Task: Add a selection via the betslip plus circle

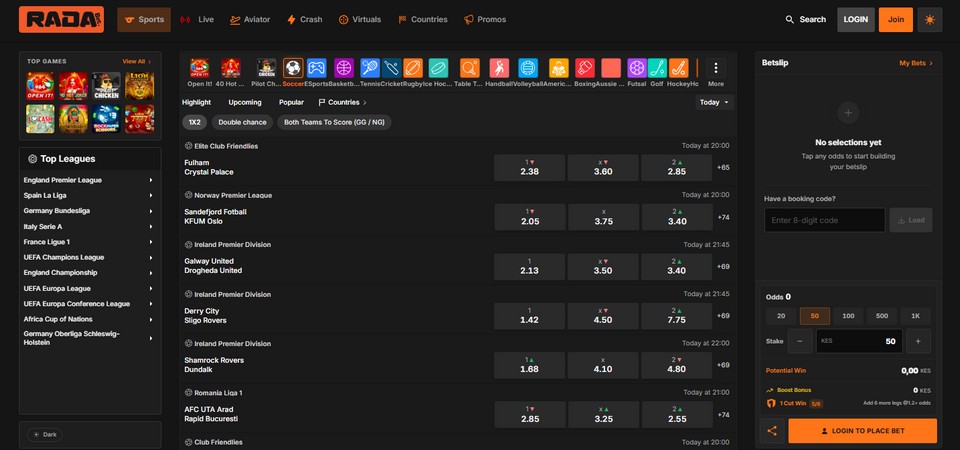Action: tap(848, 113)
